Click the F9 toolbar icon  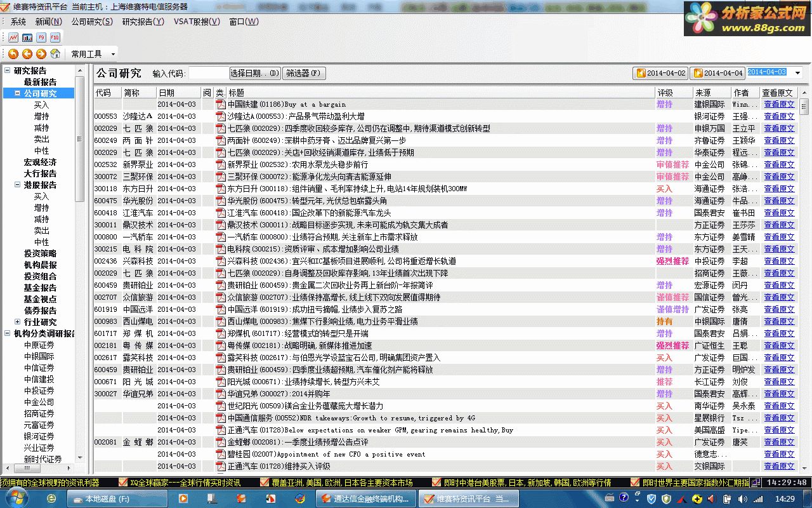(x=41, y=37)
